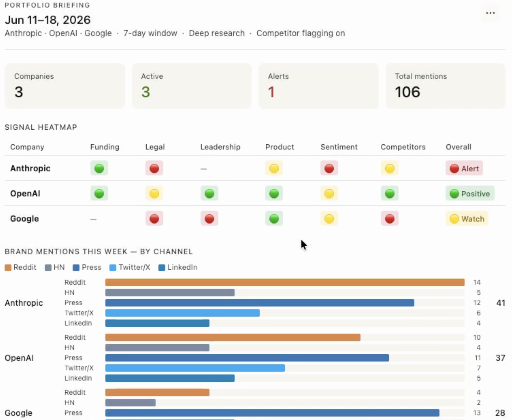This screenshot has width=512, height=420.
Task: Open the three-dot more options menu
Action: [490, 13]
